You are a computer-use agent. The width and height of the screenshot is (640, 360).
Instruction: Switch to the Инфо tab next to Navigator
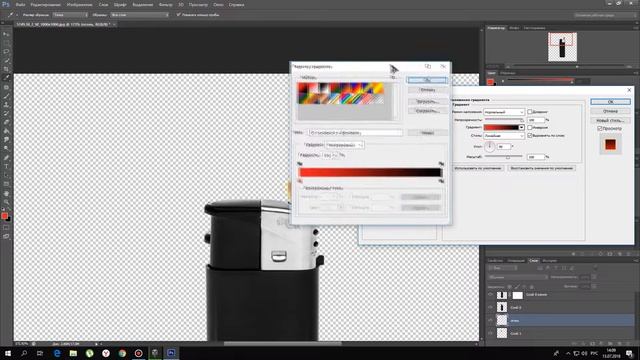click(514, 28)
